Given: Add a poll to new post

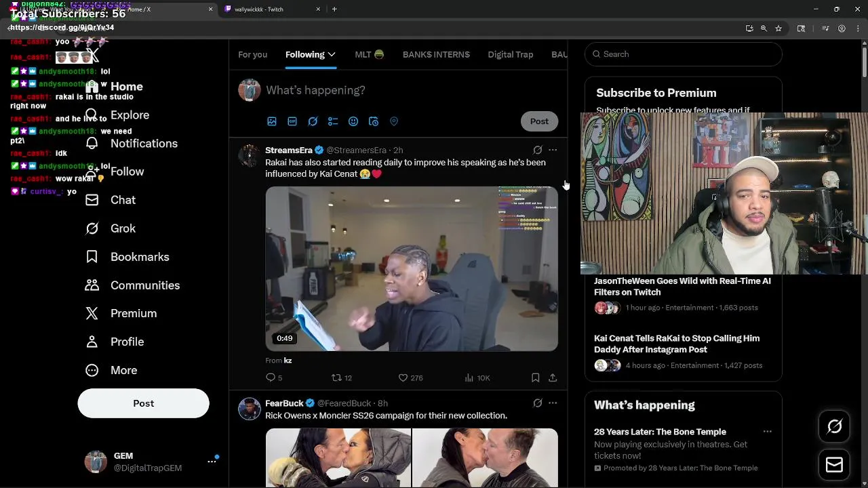Looking at the screenshot, I should click(x=333, y=121).
